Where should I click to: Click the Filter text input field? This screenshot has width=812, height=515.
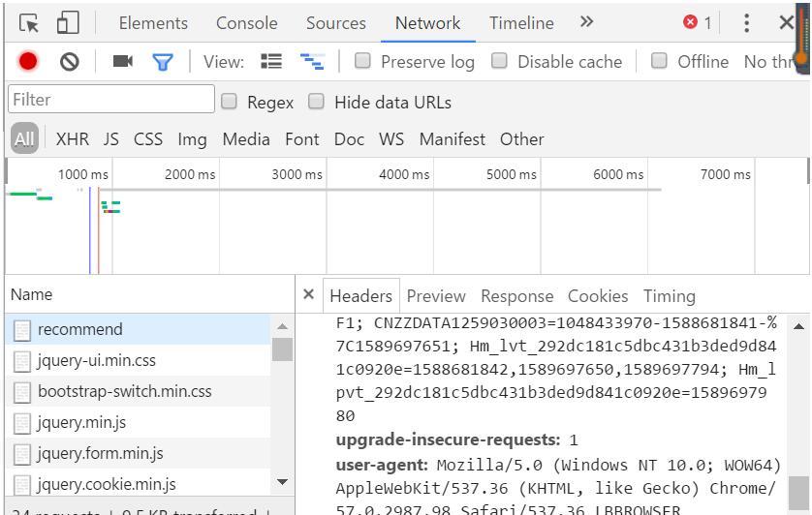click(111, 100)
